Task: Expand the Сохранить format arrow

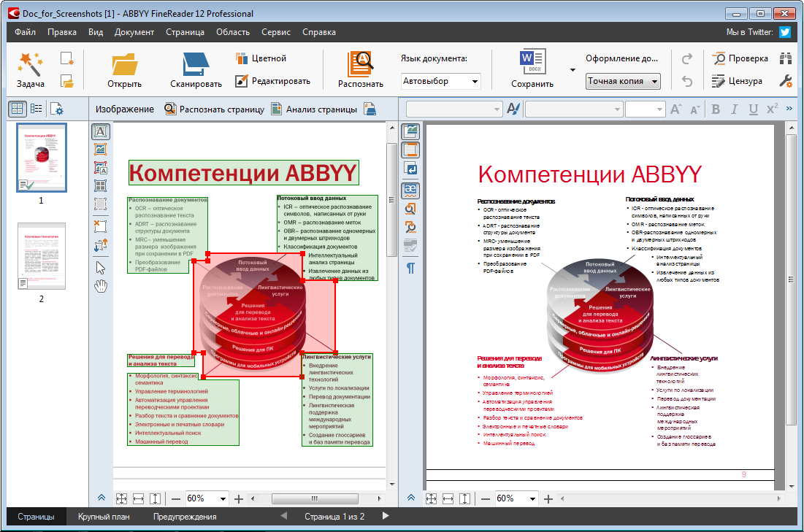Action: pyautogui.click(x=573, y=70)
